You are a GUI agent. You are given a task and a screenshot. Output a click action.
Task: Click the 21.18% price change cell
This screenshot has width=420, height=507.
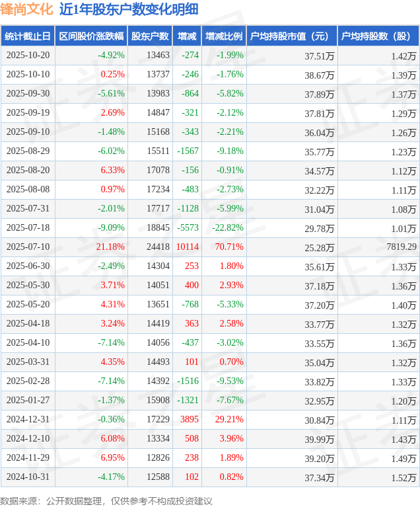coord(110,247)
